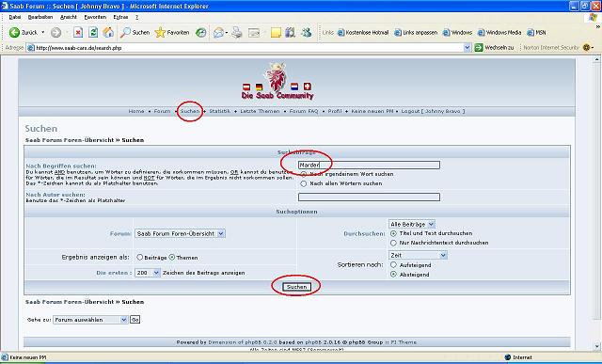Image resolution: width=602 pixels, height=364 pixels.
Task: Open the Suchen magnifier in the toolbar
Action: [x=135, y=33]
